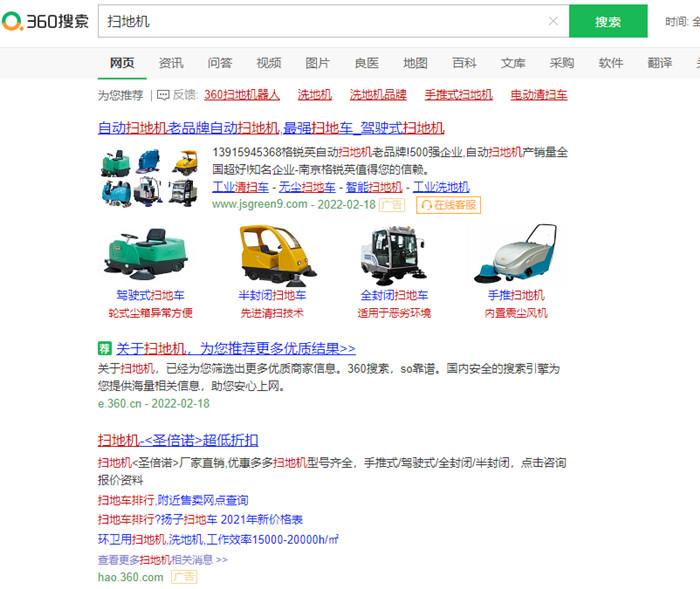Open the 工业洗地机 sublink

(441, 187)
